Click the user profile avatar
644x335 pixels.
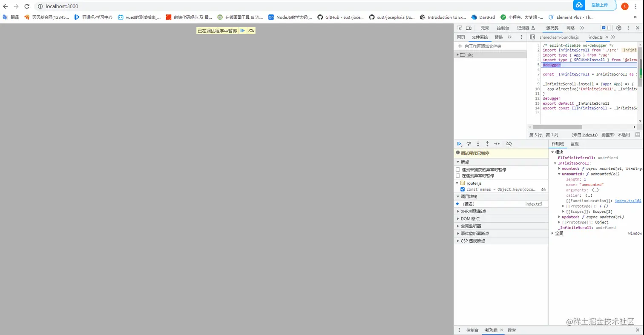[x=624, y=6]
